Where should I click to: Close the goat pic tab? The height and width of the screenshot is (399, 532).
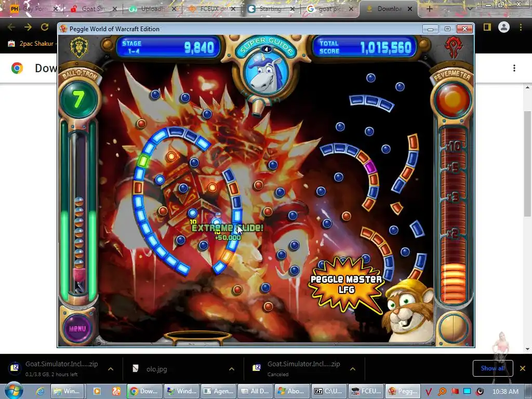click(x=351, y=9)
